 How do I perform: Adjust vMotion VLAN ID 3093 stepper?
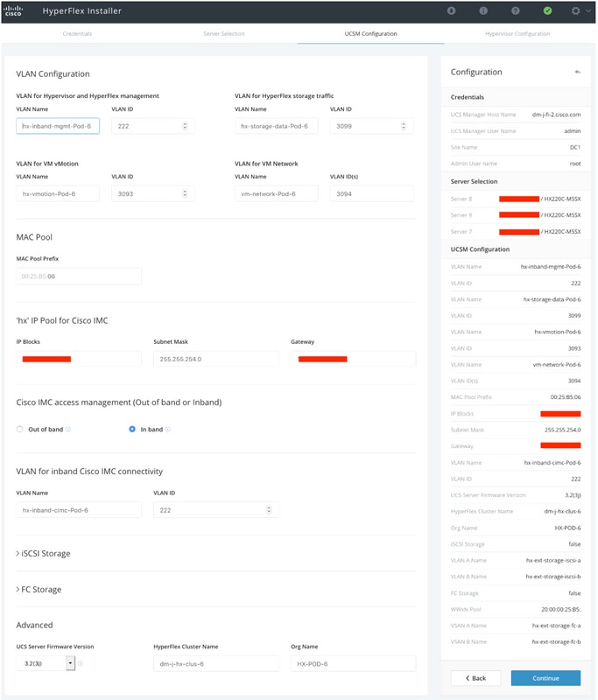[185, 193]
